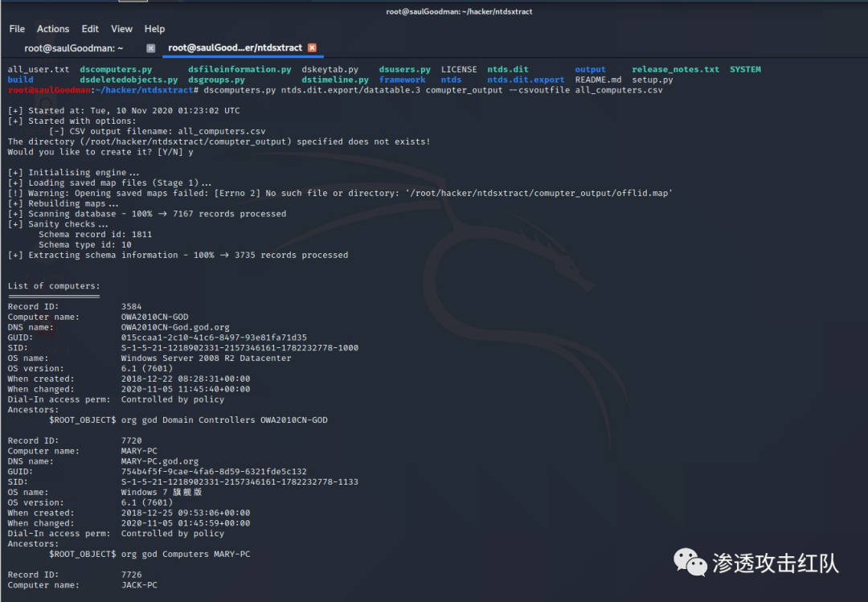The image size is (868, 602).
Task: Open the View menu
Action: (121, 28)
